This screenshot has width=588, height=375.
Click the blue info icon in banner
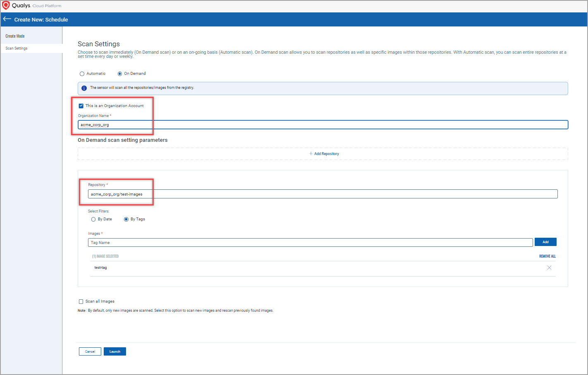pyautogui.click(x=84, y=88)
